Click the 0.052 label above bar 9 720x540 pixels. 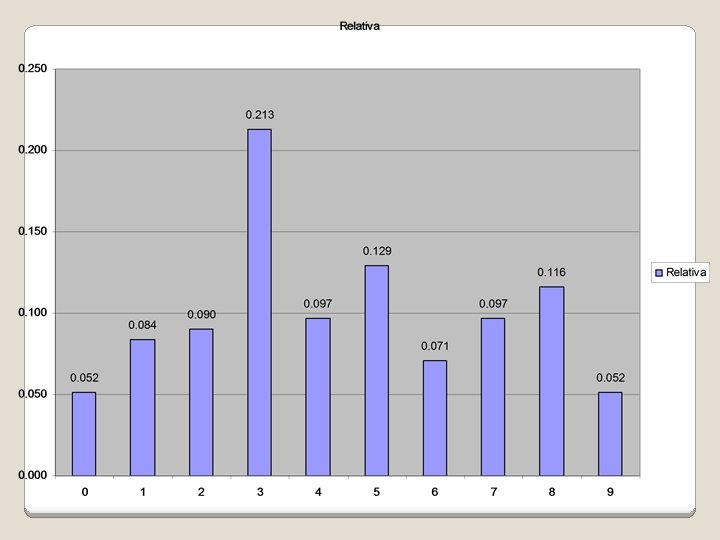pyautogui.click(x=611, y=377)
